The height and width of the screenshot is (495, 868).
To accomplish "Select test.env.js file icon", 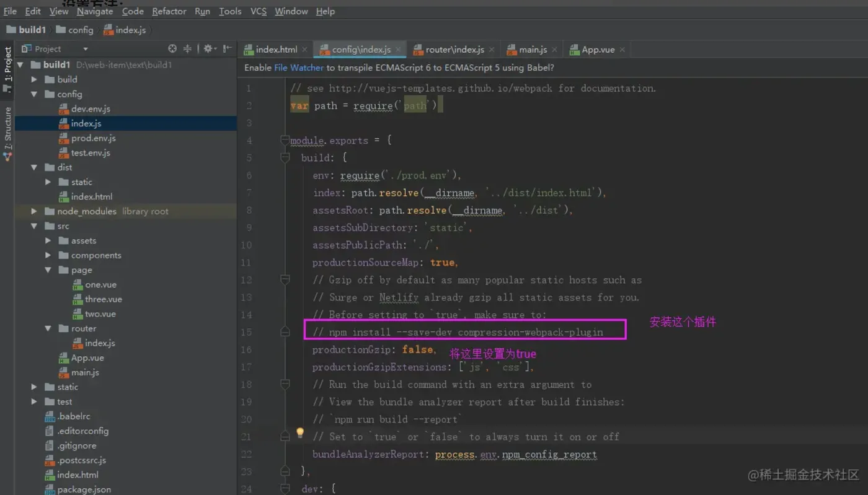I will click(x=64, y=153).
